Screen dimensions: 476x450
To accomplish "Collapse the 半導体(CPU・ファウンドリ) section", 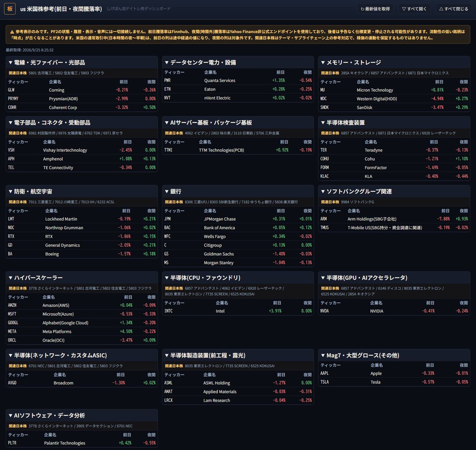I will pos(238,278).
